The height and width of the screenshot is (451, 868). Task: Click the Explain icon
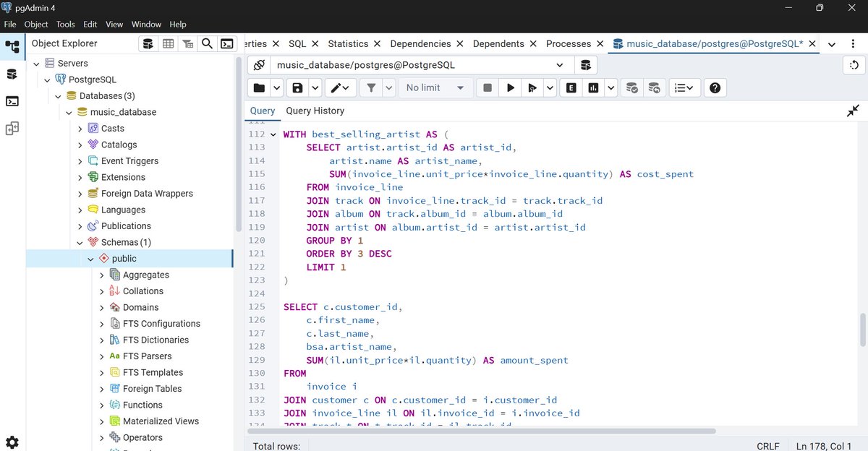click(571, 87)
